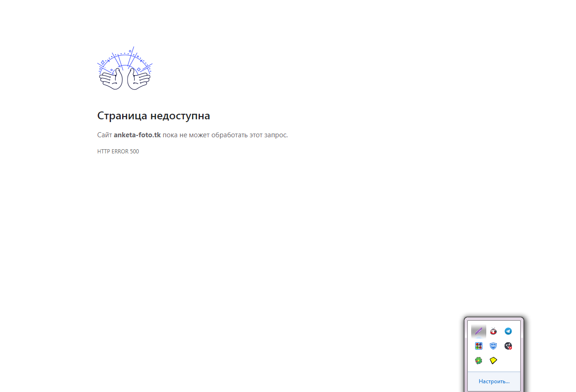Click the purple feather tray icon
The height and width of the screenshot is (392, 576).
click(479, 331)
